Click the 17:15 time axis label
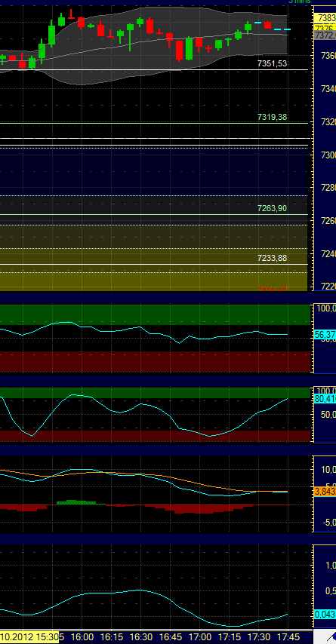Image resolution: width=336 pixels, height=644 pixels. 229,636
